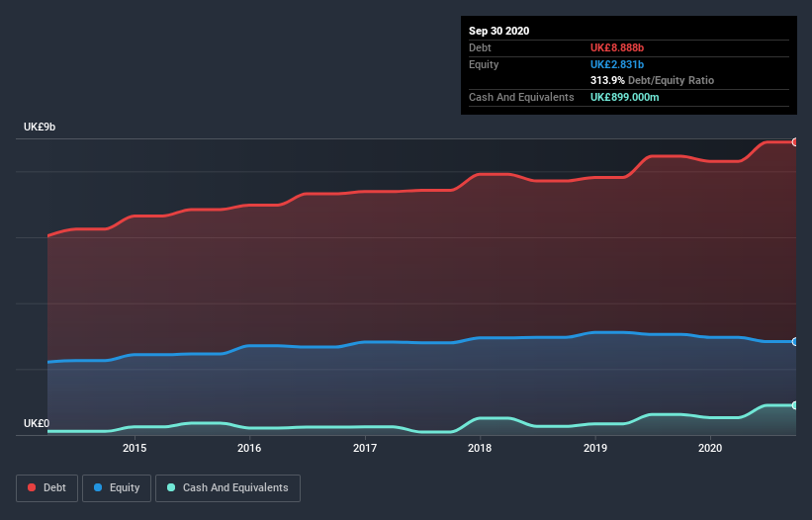The height and width of the screenshot is (520, 812).
Task: Click Cash And Equivalents tooltip label
Action: [521, 97]
